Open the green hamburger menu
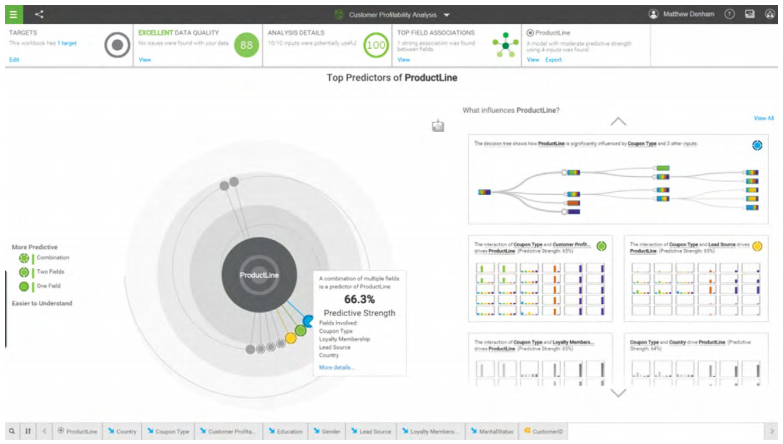 13,14
